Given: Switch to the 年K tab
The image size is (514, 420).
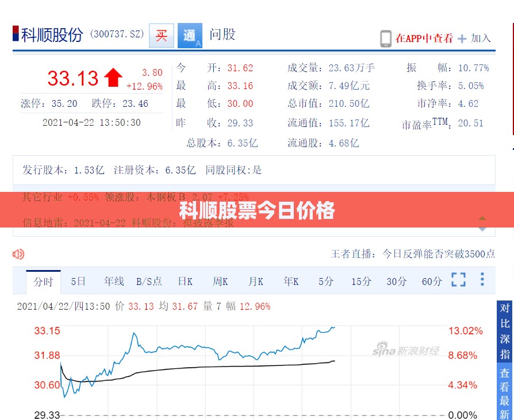Looking at the screenshot, I should click(x=291, y=282).
